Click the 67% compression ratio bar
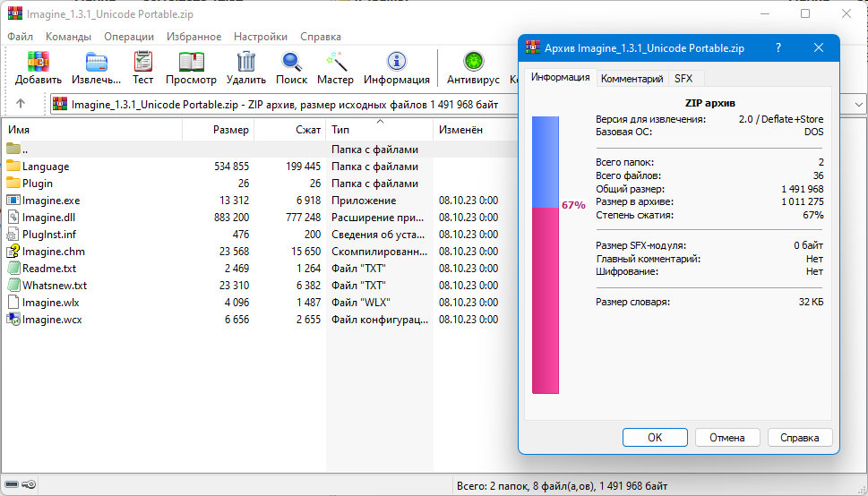868x496 pixels. (x=546, y=255)
